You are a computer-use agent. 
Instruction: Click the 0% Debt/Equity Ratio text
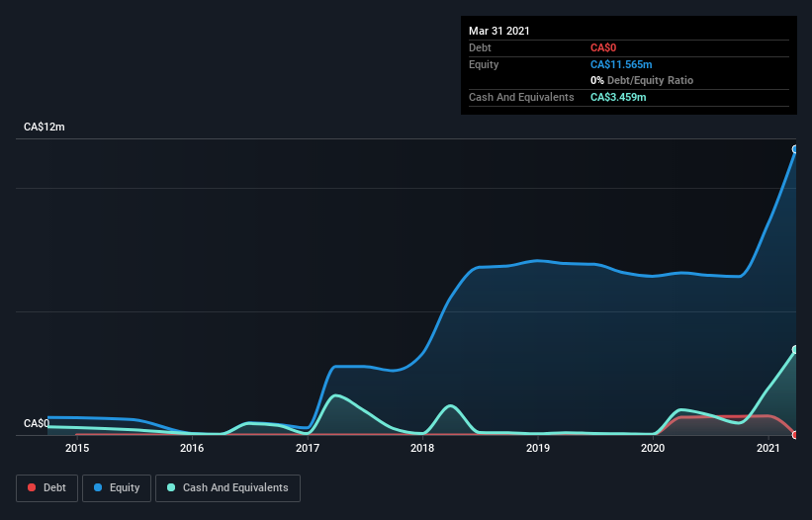642,81
